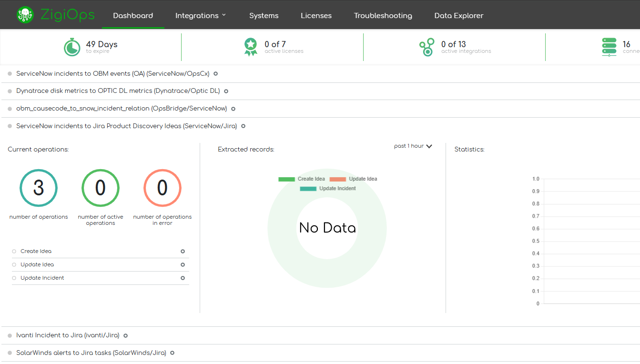Click the green Create Idea legend swatch

(x=286, y=179)
